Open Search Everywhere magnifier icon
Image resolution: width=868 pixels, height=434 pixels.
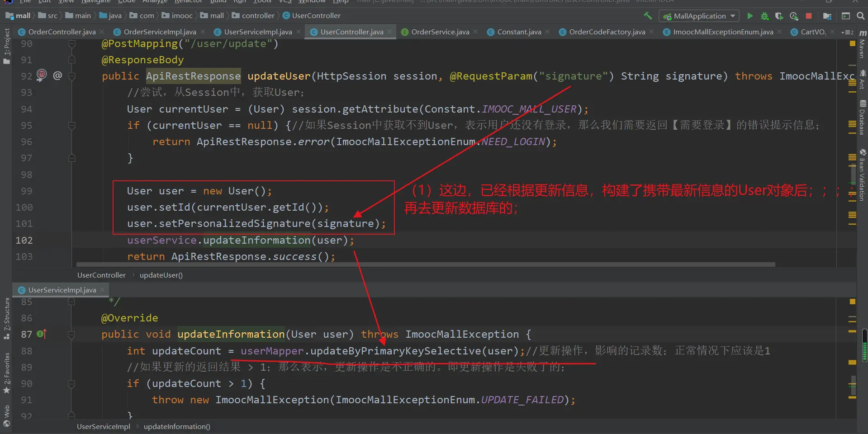(860, 16)
